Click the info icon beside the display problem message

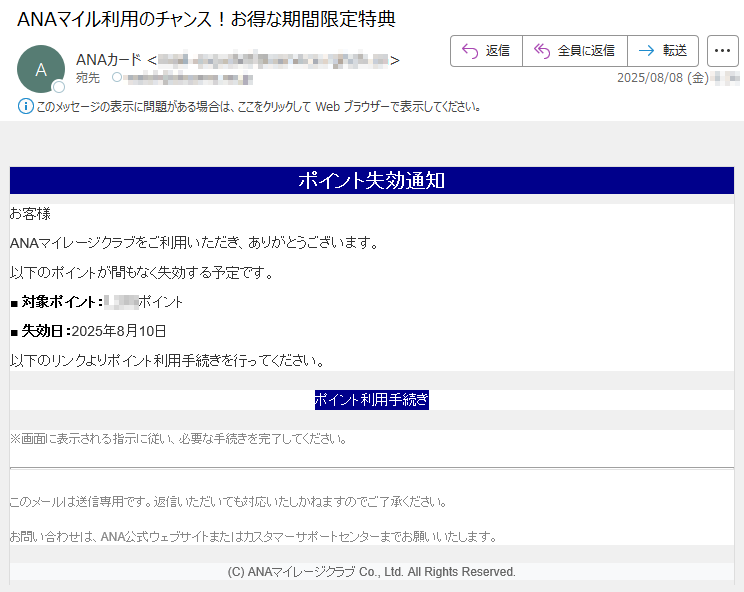[x=26, y=106]
